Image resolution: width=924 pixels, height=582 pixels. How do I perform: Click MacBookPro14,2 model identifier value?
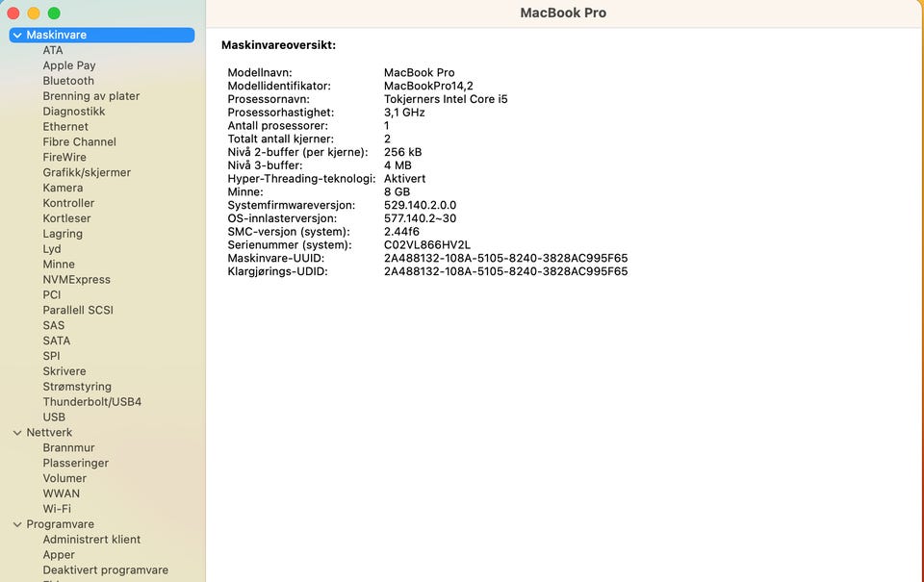pos(428,86)
